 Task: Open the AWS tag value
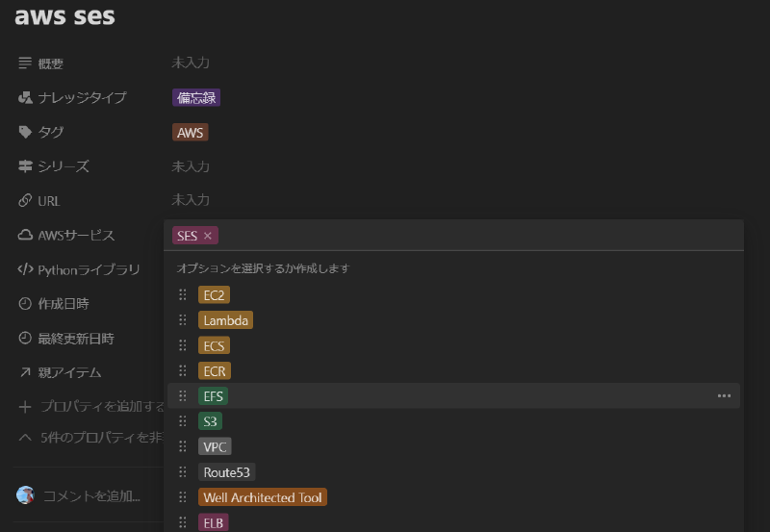point(190,133)
